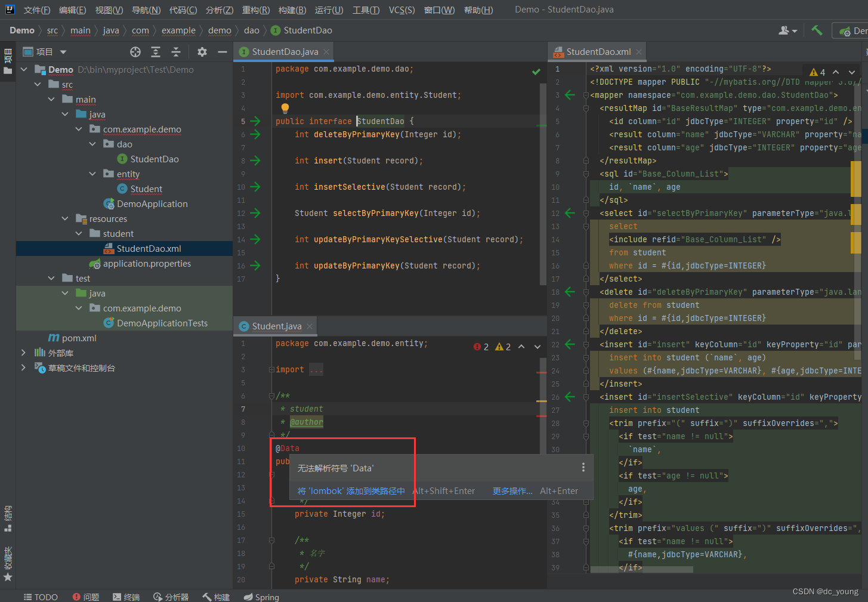Click gutter arrow beside insertSelective method

pos(255,187)
